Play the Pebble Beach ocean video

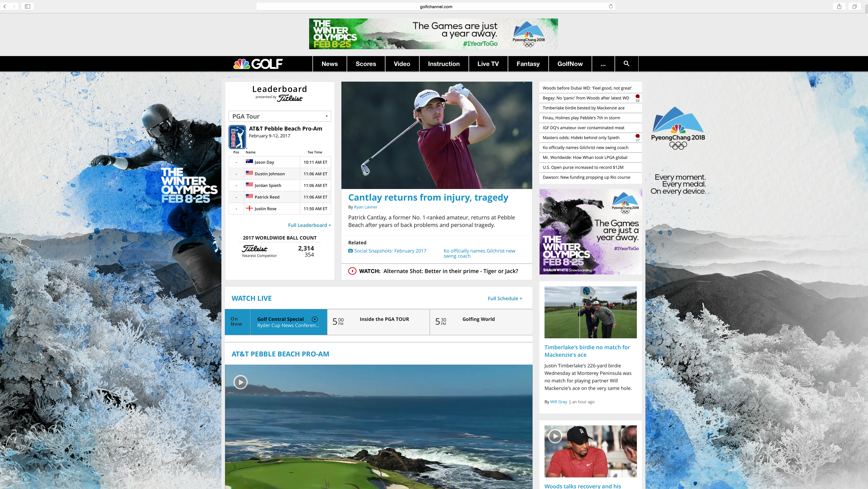coord(240,382)
